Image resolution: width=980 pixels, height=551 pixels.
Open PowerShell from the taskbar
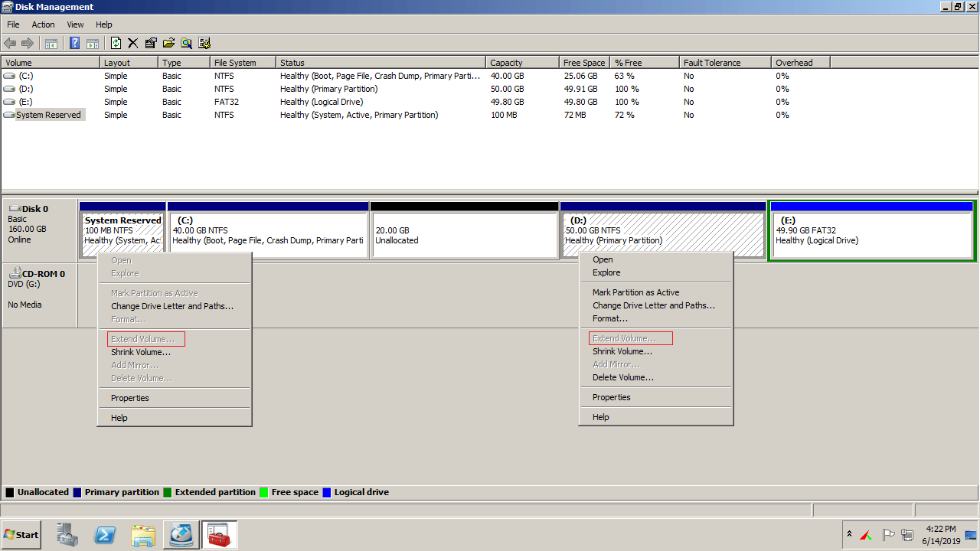(105, 535)
